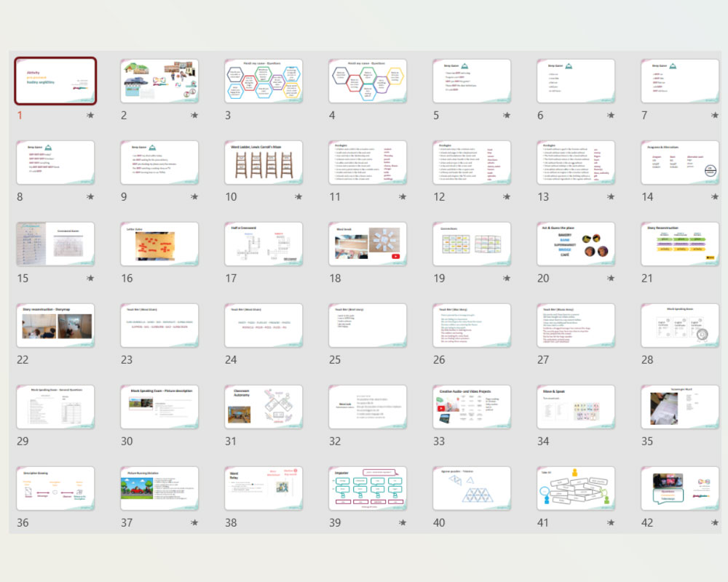Open the Half a Crossword slide 17

(264, 244)
